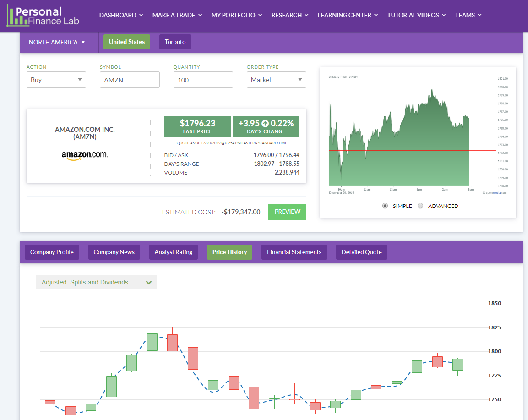528x420 pixels.
Task: Click the Personal Finance Lab logo
Action: (x=42, y=16)
